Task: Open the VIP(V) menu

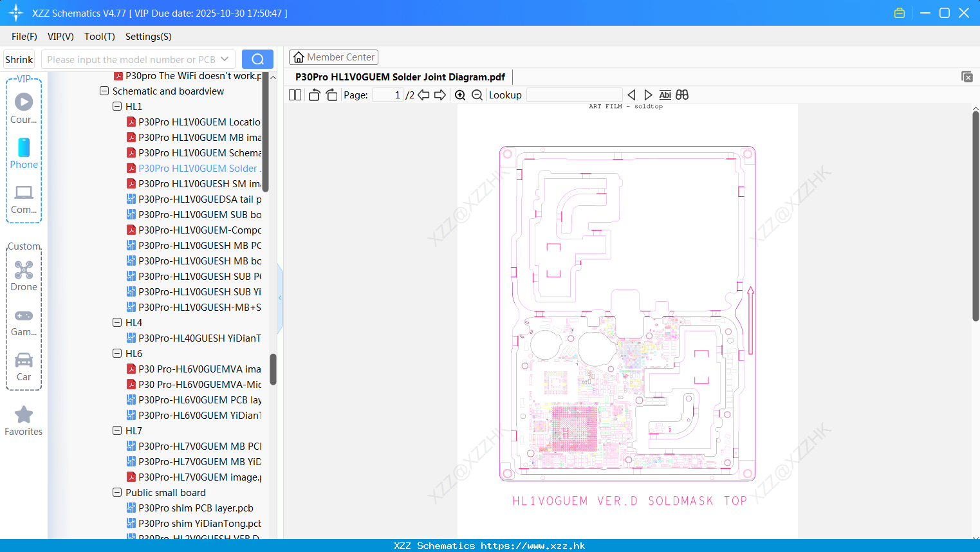Action: pyautogui.click(x=60, y=37)
